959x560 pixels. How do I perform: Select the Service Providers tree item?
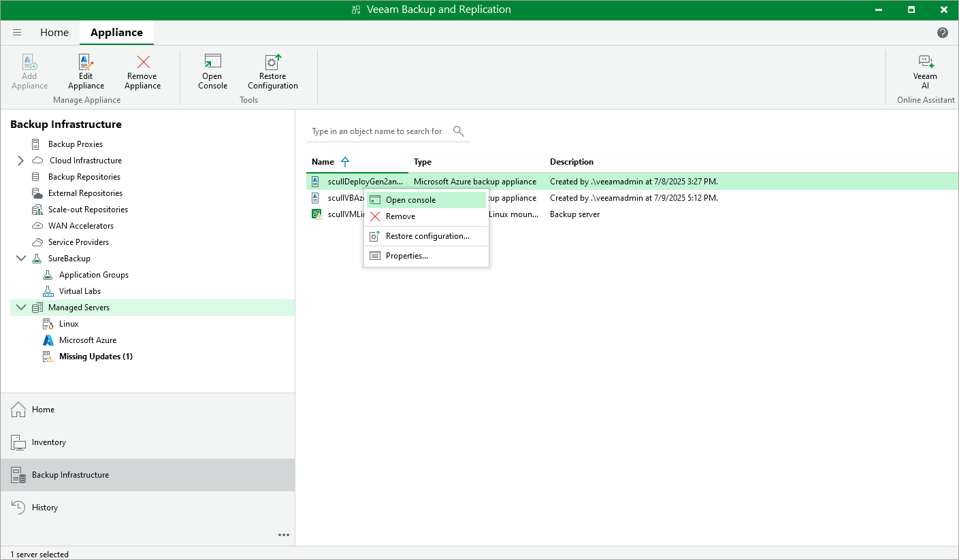pyautogui.click(x=78, y=242)
